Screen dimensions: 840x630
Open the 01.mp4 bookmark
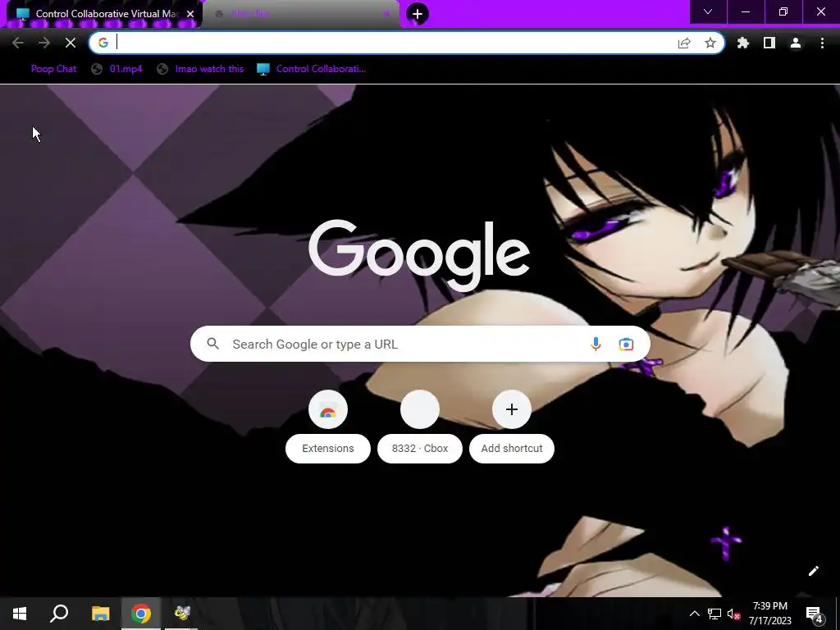tap(116, 69)
